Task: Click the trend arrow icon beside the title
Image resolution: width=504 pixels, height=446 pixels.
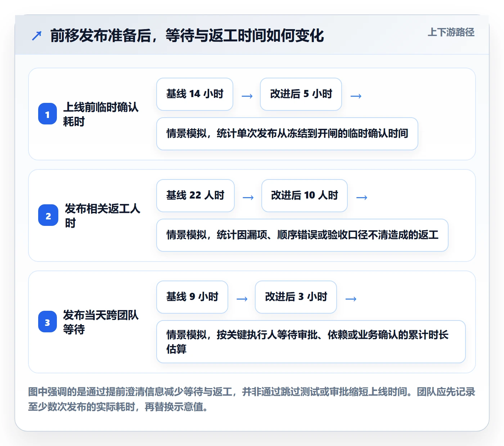Action: click(37, 36)
